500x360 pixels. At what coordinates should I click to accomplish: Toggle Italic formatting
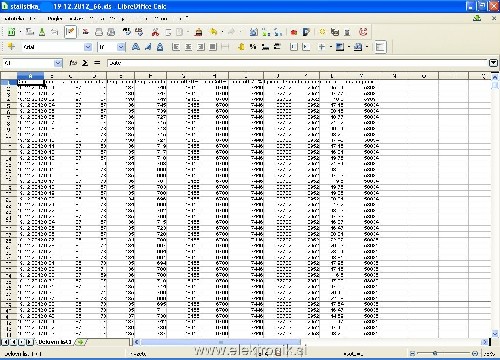[x=148, y=47]
